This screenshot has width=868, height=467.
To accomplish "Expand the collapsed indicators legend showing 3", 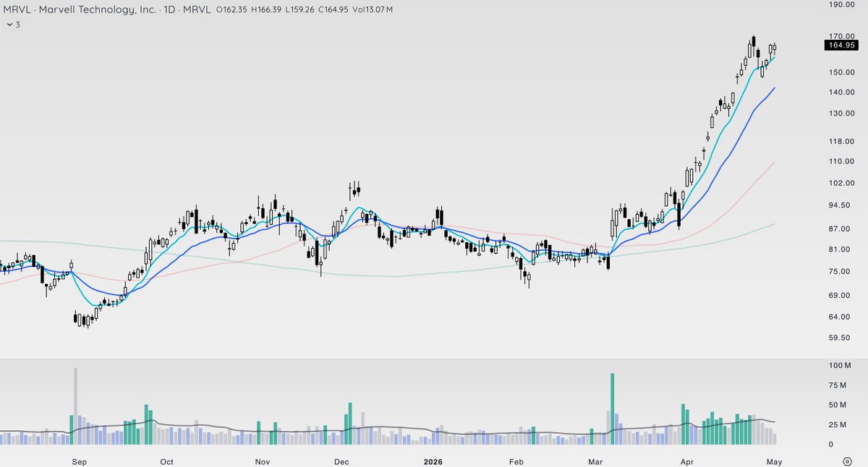I will (x=12, y=25).
